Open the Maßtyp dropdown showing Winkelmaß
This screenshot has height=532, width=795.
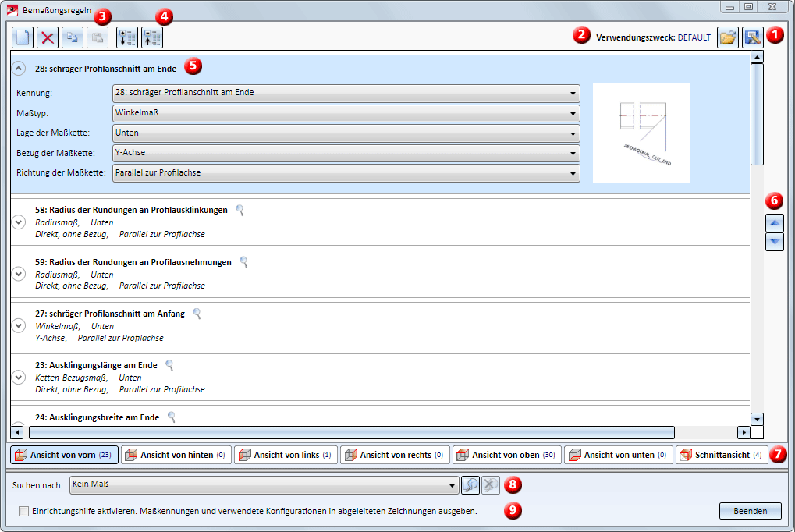(x=346, y=113)
